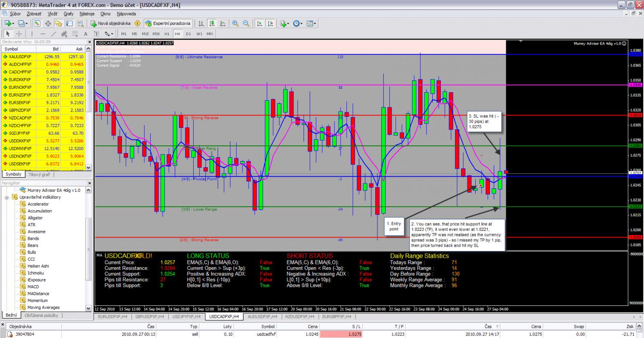This screenshot has width=644, height=338.
Task: Switch to Tikový graf tab
Action: pos(39,175)
